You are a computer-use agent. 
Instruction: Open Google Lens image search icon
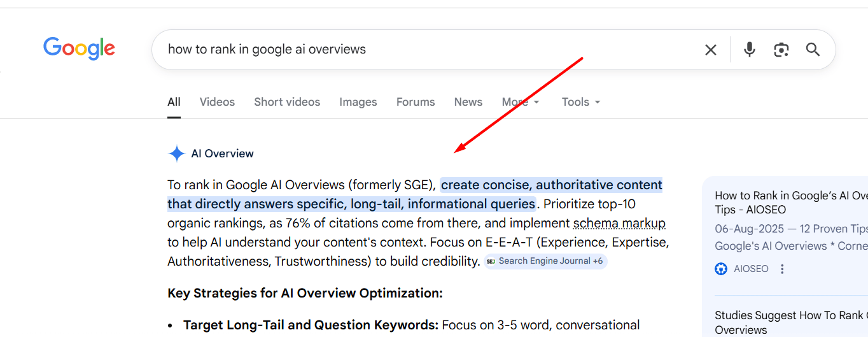pos(781,50)
